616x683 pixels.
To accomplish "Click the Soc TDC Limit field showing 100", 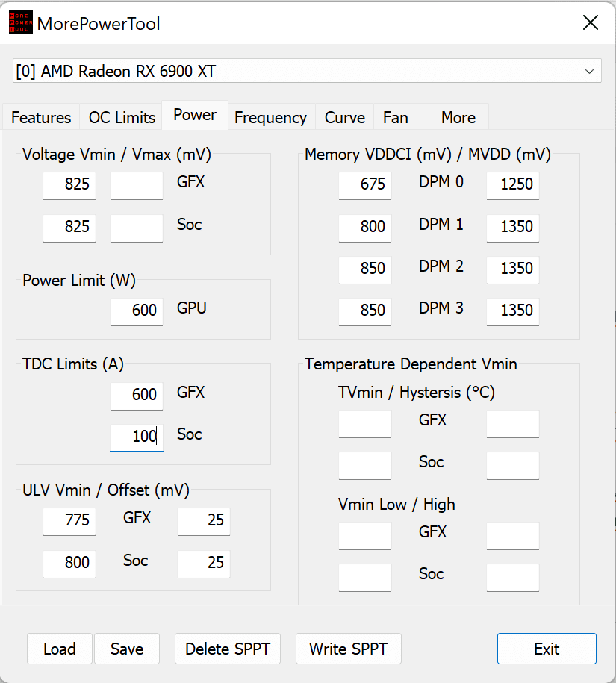I will coord(137,438).
